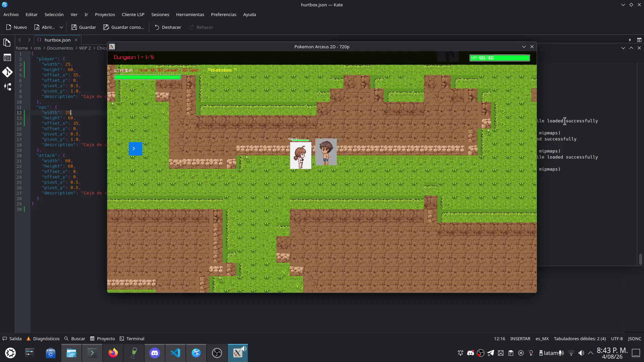Click the boy NPC sprite in the game
644x362 pixels.
326,152
